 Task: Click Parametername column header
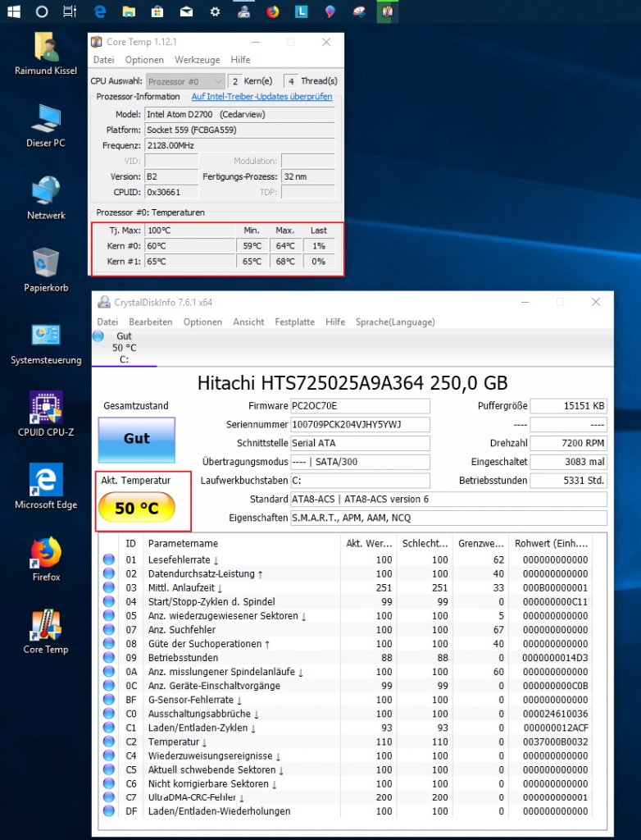(x=241, y=543)
